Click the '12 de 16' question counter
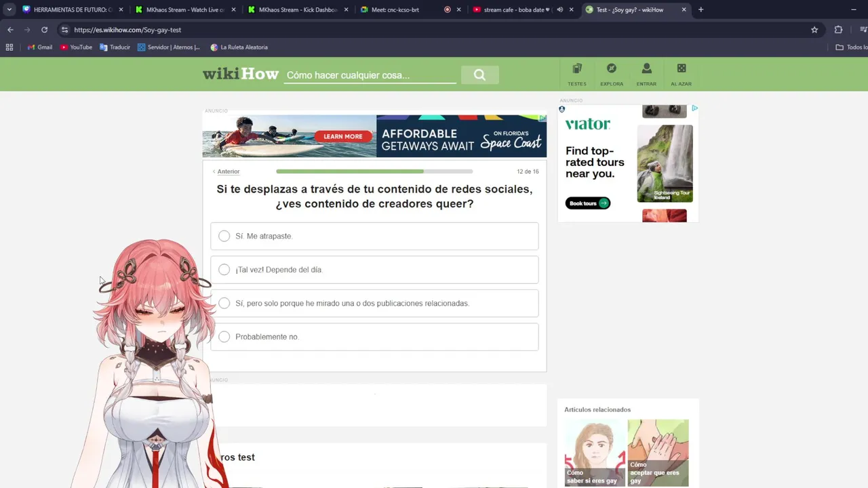The height and width of the screenshot is (488, 868). 528,171
